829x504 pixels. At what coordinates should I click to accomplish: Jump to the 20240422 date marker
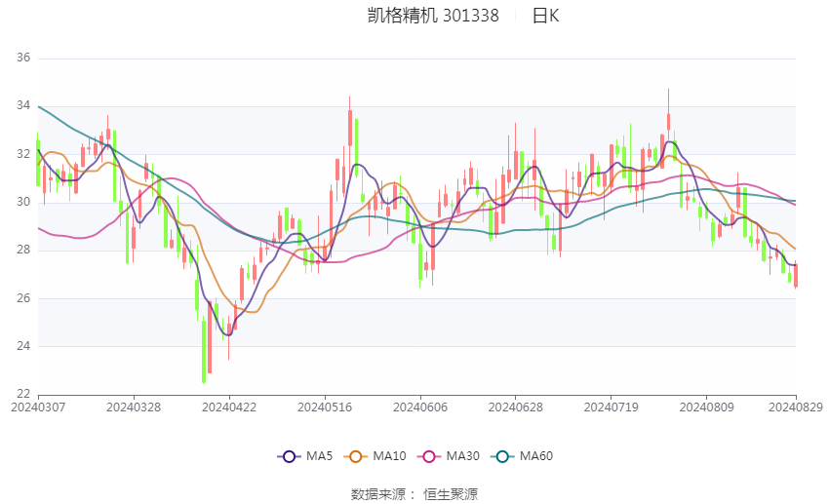point(228,407)
